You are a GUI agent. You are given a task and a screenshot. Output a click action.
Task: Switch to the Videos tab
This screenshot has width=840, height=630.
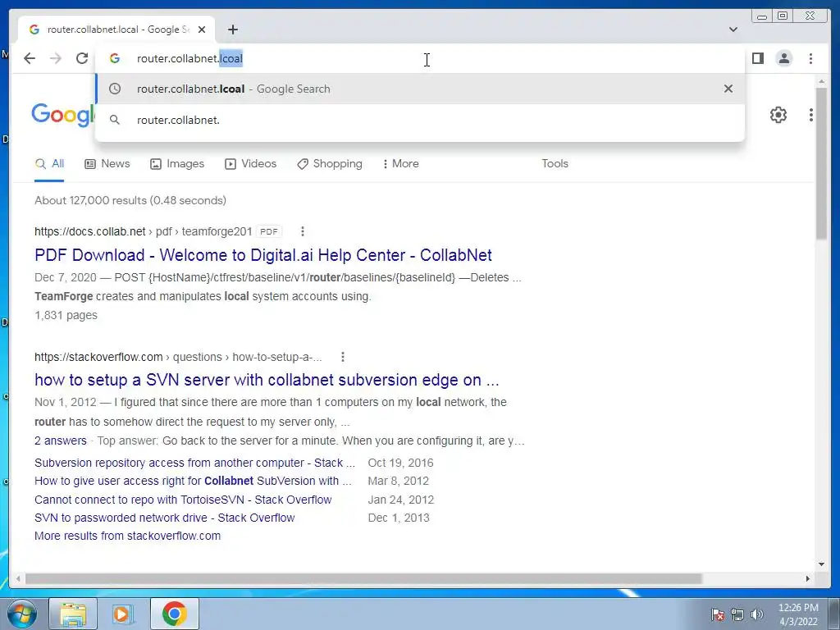click(x=250, y=164)
